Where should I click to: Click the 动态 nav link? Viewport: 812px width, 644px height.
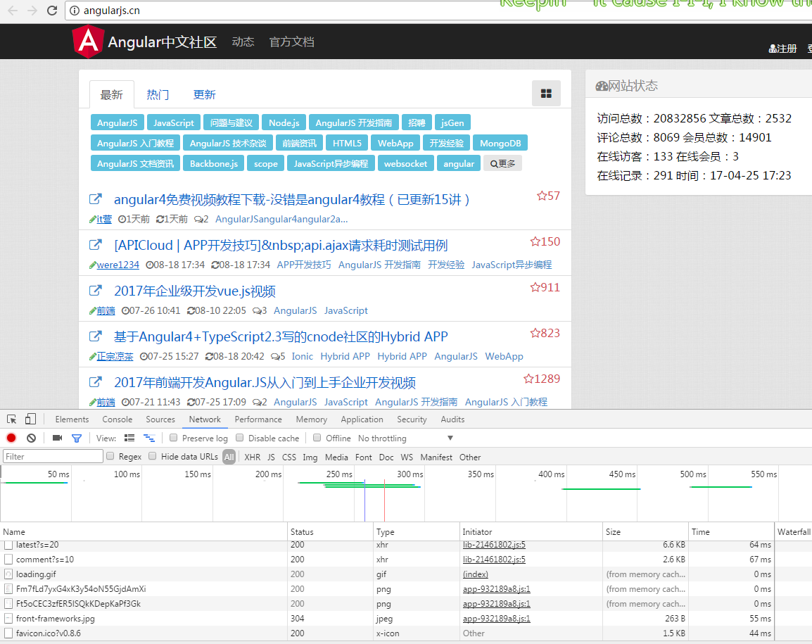pos(243,42)
